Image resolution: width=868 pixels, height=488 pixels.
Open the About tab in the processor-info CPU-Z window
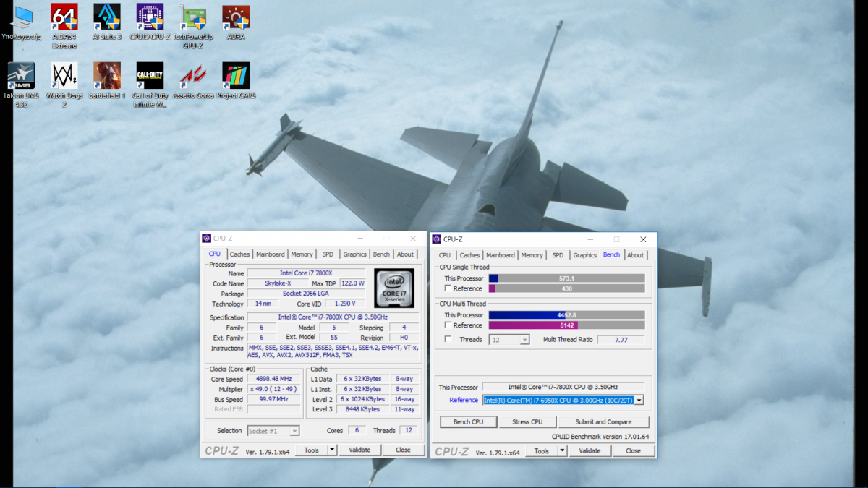point(406,254)
